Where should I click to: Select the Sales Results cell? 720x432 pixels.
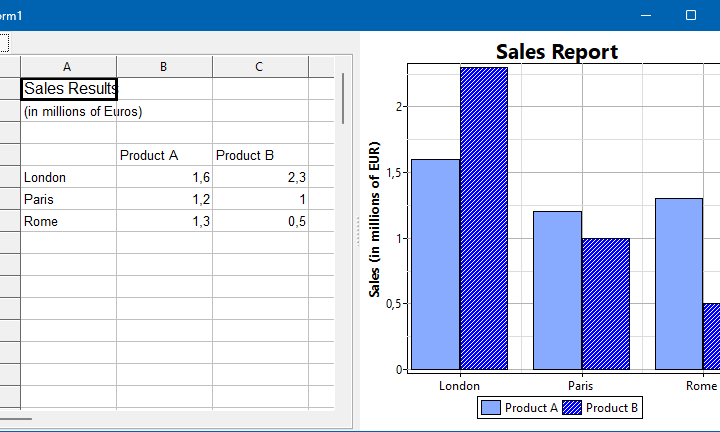[x=69, y=89]
